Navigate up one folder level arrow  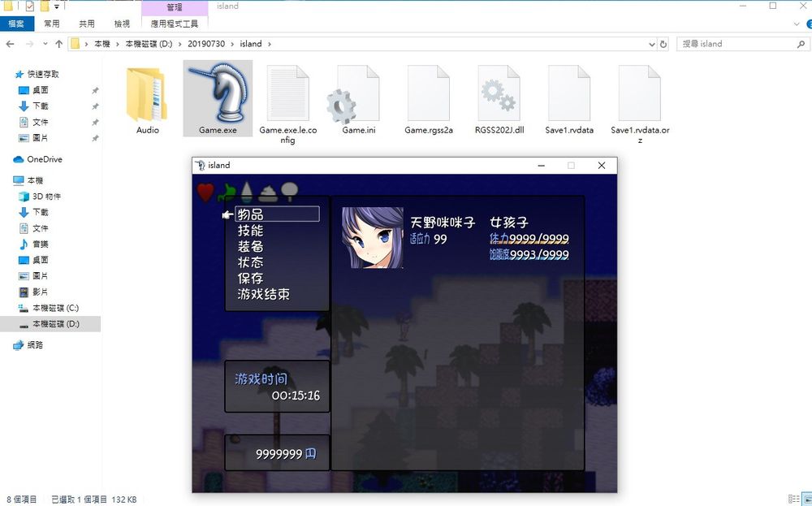pos(58,44)
